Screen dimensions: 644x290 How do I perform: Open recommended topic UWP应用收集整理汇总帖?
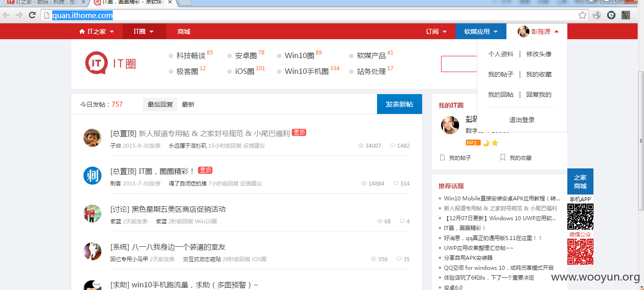click(479, 248)
